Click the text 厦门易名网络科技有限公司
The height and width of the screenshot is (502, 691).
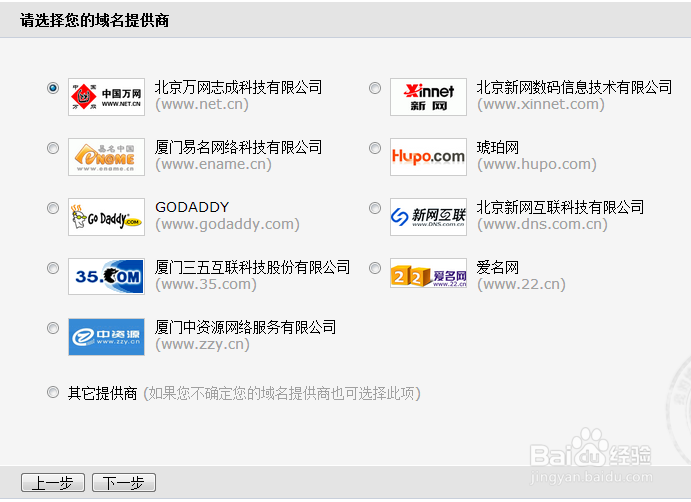(x=238, y=147)
